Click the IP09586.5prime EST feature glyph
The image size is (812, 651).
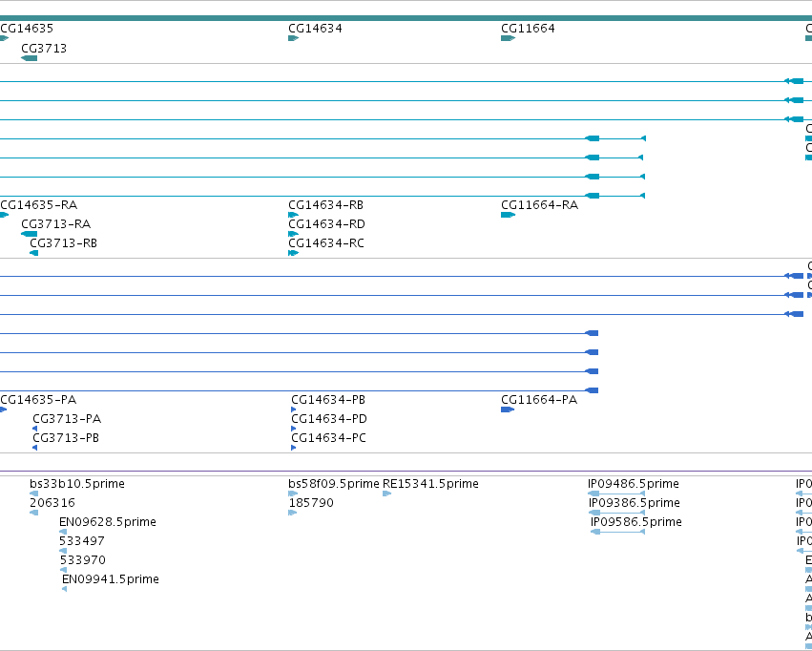tap(617, 532)
